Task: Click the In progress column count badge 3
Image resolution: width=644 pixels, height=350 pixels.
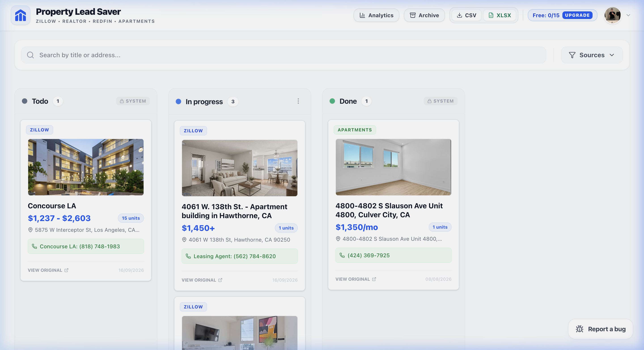Action: tap(233, 102)
